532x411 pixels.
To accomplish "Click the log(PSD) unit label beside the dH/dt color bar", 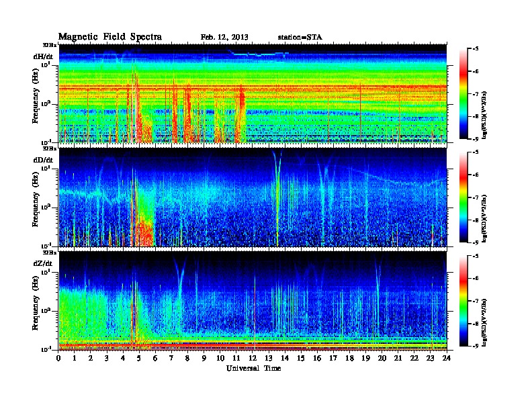I will (x=484, y=116).
